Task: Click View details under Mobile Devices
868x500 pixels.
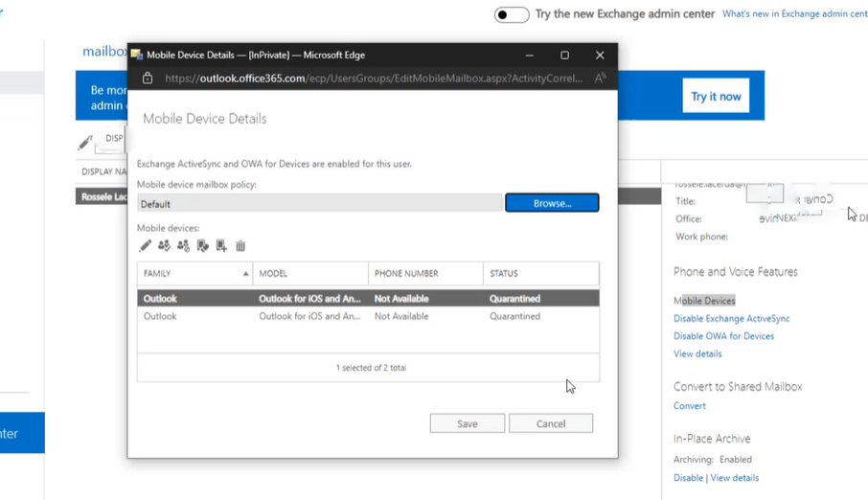Action: click(697, 353)
